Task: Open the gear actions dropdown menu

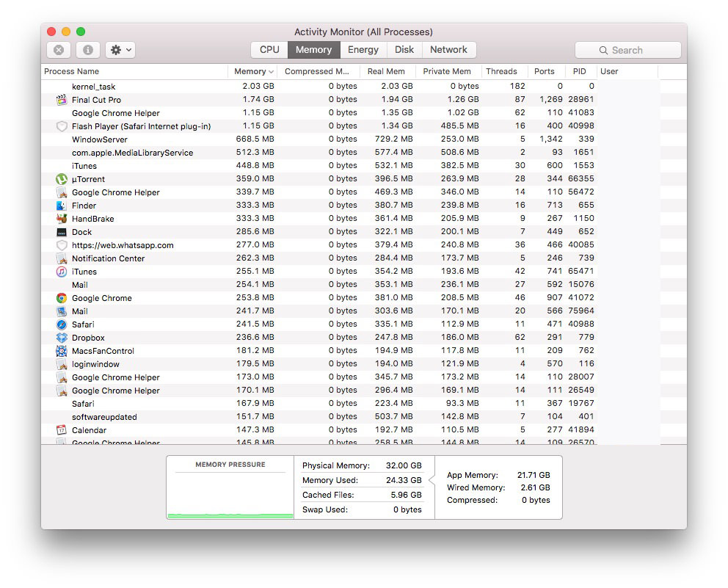Action: [x=120, y=50]
